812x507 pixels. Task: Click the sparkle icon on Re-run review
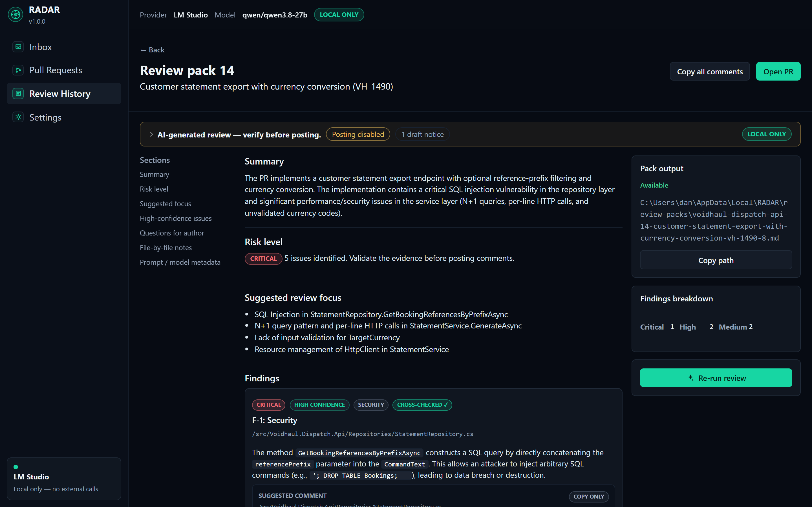coord(691,377)
